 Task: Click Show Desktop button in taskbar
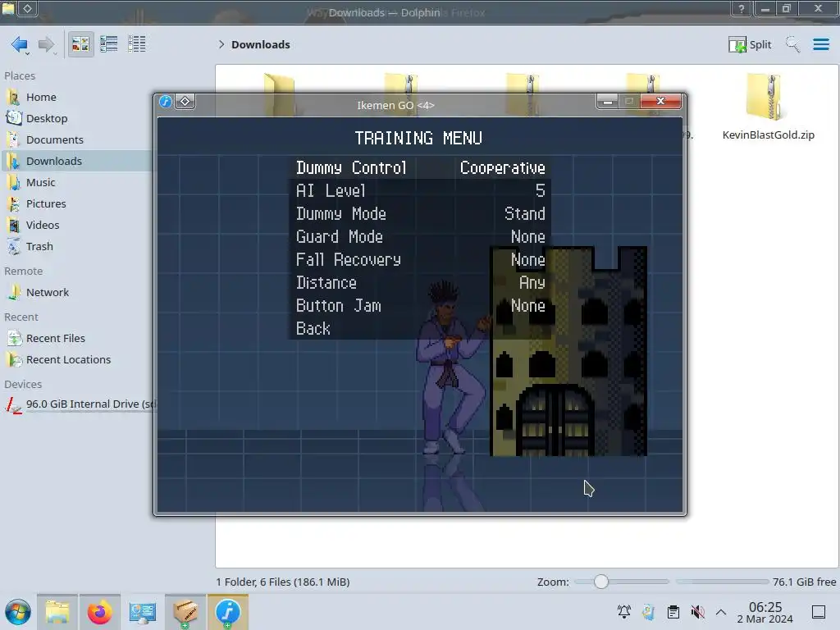pos(819,612)
